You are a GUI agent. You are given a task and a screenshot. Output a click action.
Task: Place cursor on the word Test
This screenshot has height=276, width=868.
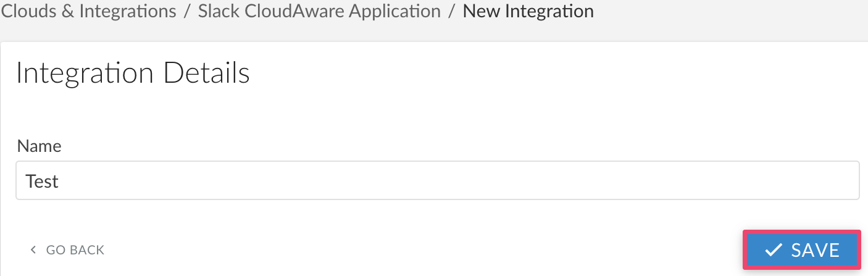click(42, 182)
